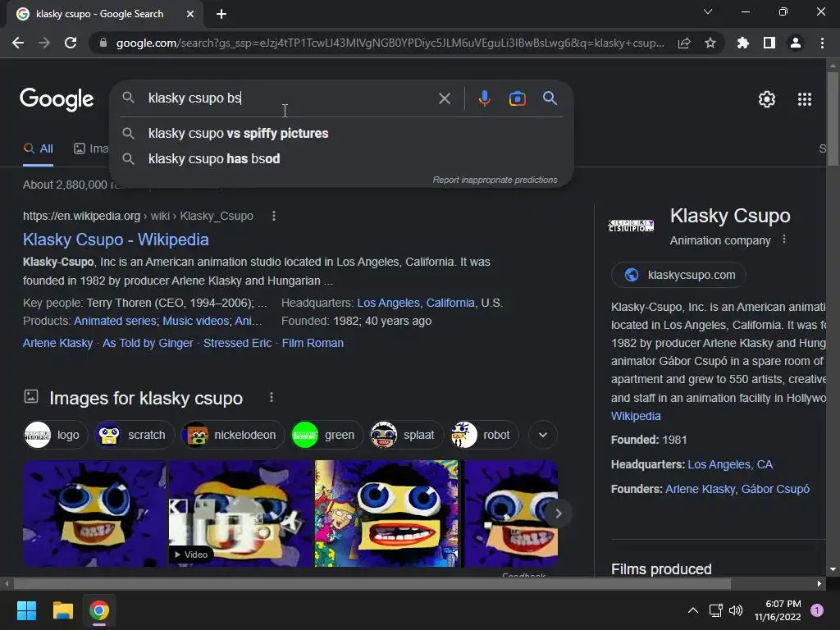This screenshot has height=630, width=840.
Task: Show next images with the carousel arrow
Action: tap(558, 514)
